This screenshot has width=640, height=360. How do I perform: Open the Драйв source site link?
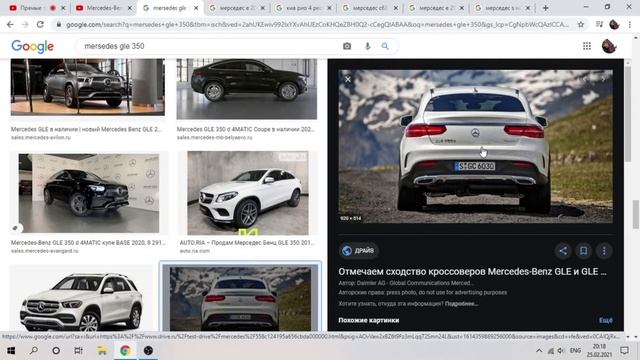pos(358,251)
